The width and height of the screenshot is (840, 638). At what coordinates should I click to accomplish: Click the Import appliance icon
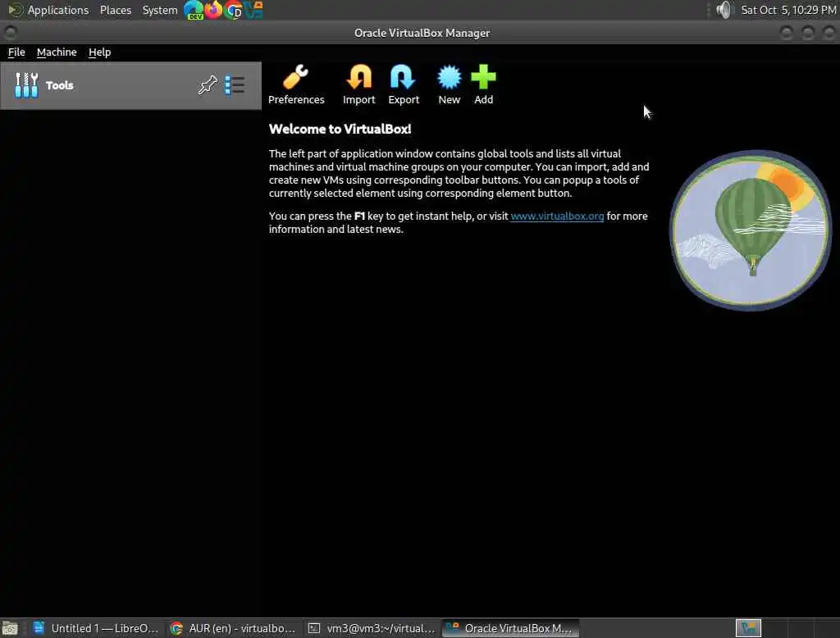(x=359, y=84)
